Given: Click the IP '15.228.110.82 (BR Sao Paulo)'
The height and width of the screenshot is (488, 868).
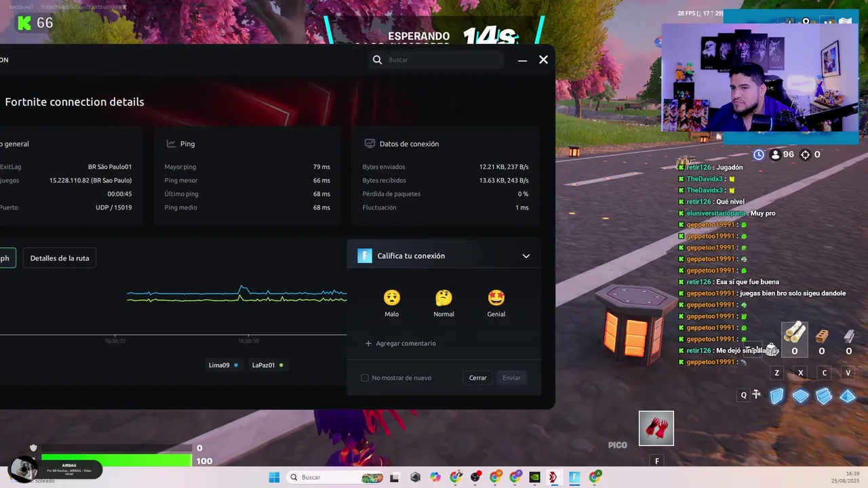Looking at the screenshot, I should (90, 180).
